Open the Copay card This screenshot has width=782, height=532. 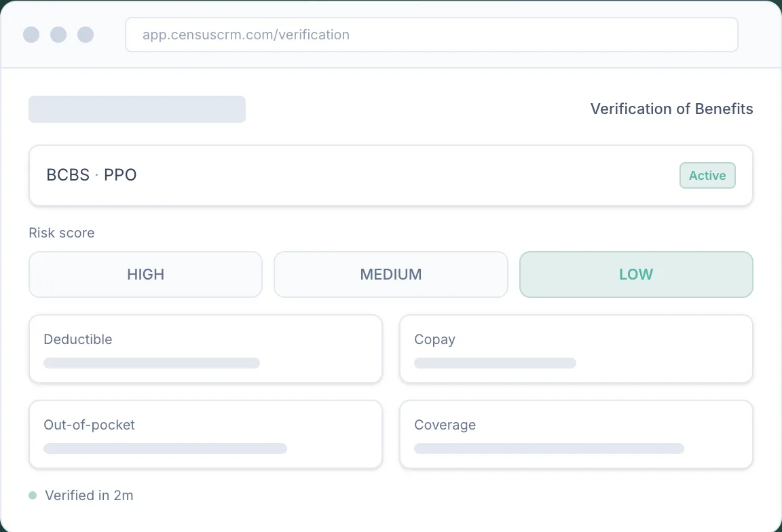click(x=576, y=349)
